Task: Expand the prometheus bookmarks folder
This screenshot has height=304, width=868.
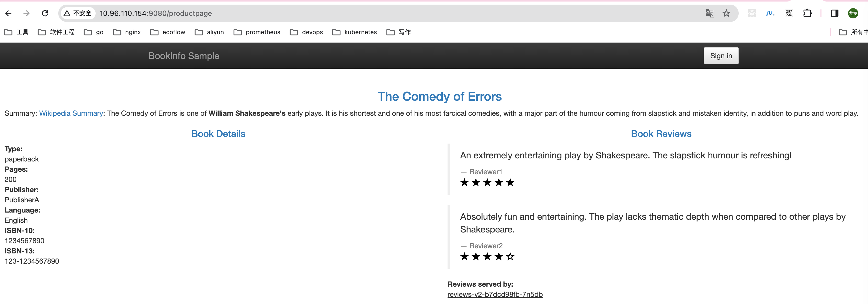Action: coord(257,32)
